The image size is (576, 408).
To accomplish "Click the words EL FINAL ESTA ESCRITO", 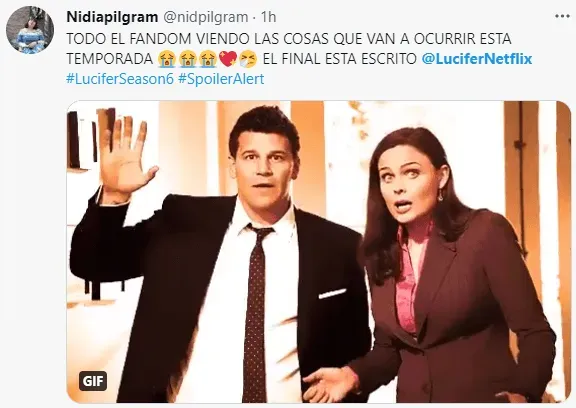I will [340, 59].
